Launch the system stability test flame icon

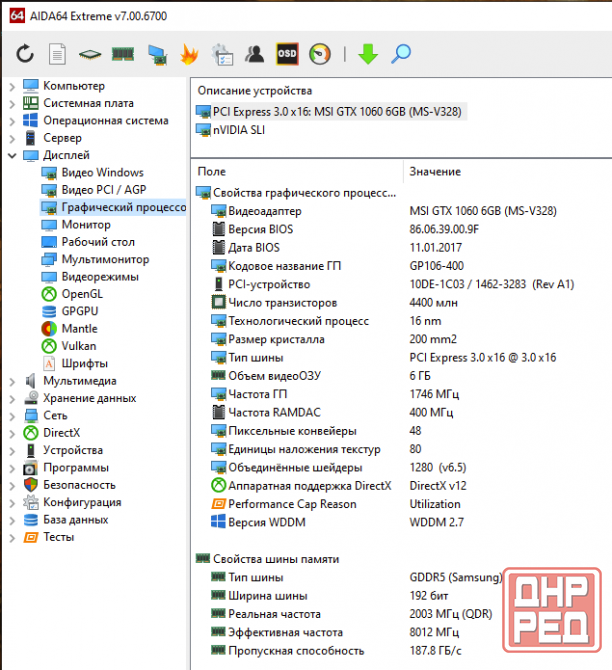tap(189, 54)
